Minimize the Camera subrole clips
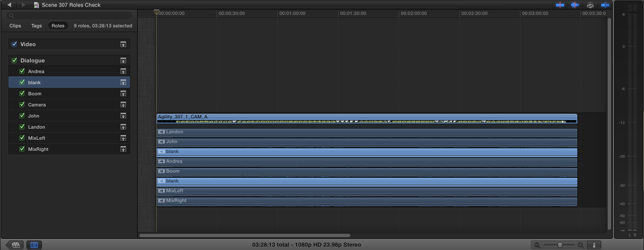Screen dimensions: 644x250 123,105
